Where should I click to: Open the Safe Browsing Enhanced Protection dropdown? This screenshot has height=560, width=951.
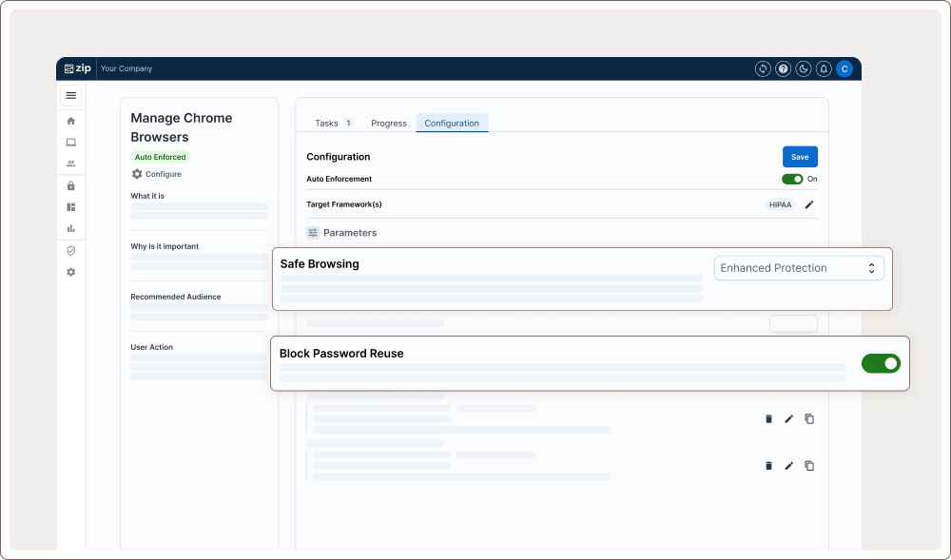coord(799,268)
